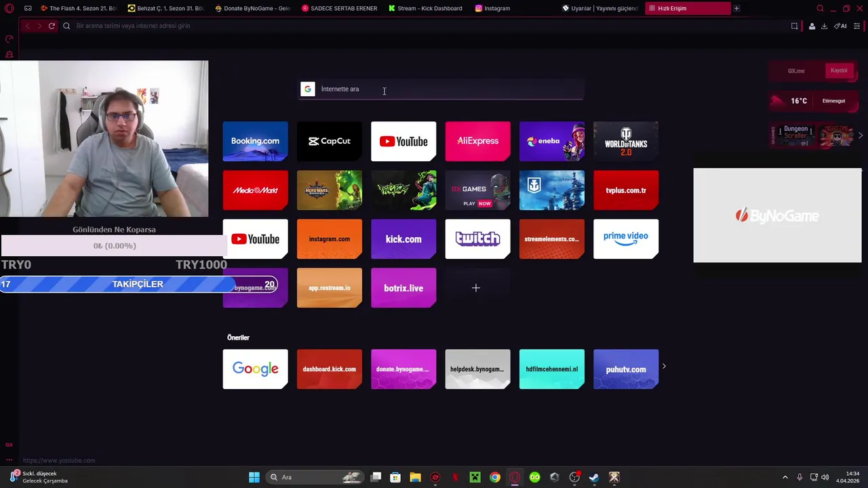The width and height of the screenshot is (868, 488).
Task: Switch to Behzat Ç. 1. Sezon tab
Action: 166,8
